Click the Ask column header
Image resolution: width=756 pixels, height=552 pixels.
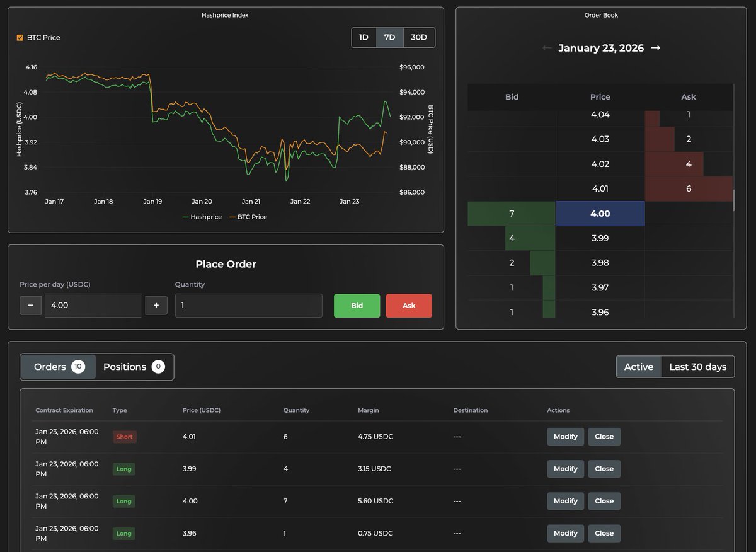[x=689, y=97]
